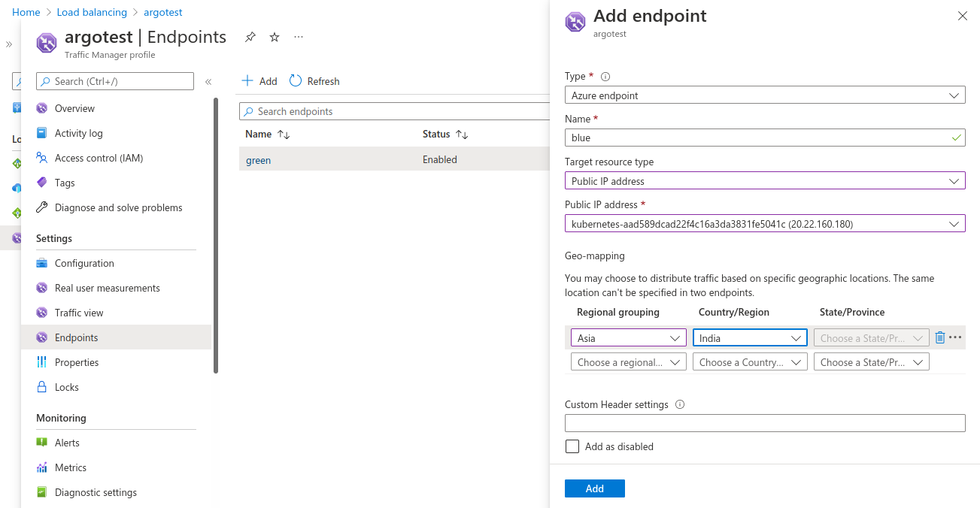Open more options for Asia geo-mapping row
This screenshot has height=508, width=980.
955,337
